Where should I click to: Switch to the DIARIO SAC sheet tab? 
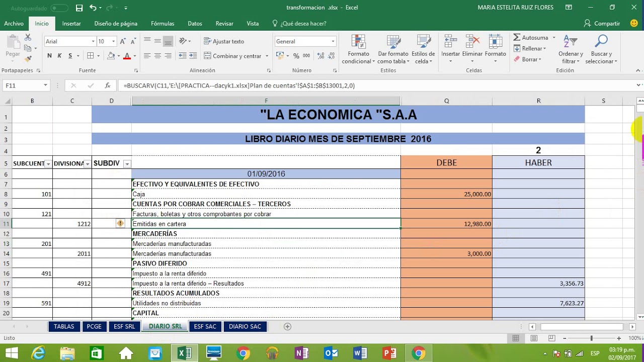(x=245, y=326)
